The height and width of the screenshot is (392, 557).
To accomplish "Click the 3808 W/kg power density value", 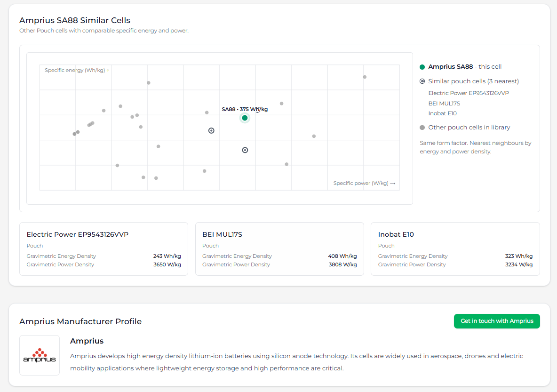I will click(342, 264).
